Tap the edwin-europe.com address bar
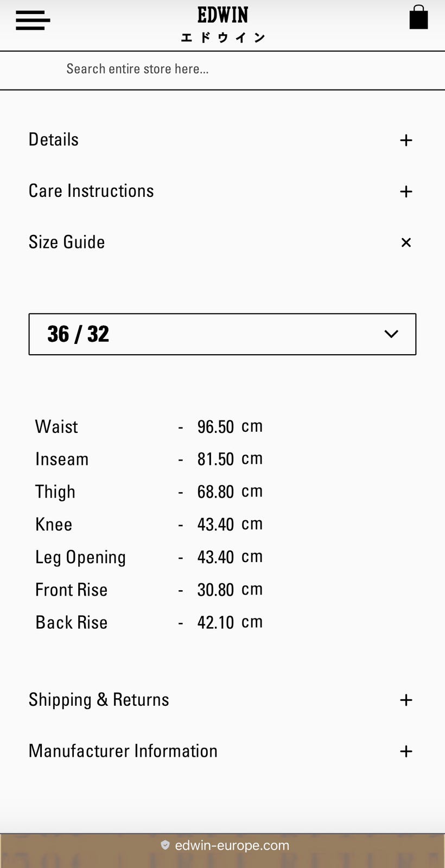445x868 pixels. click(x=232, y=845)
